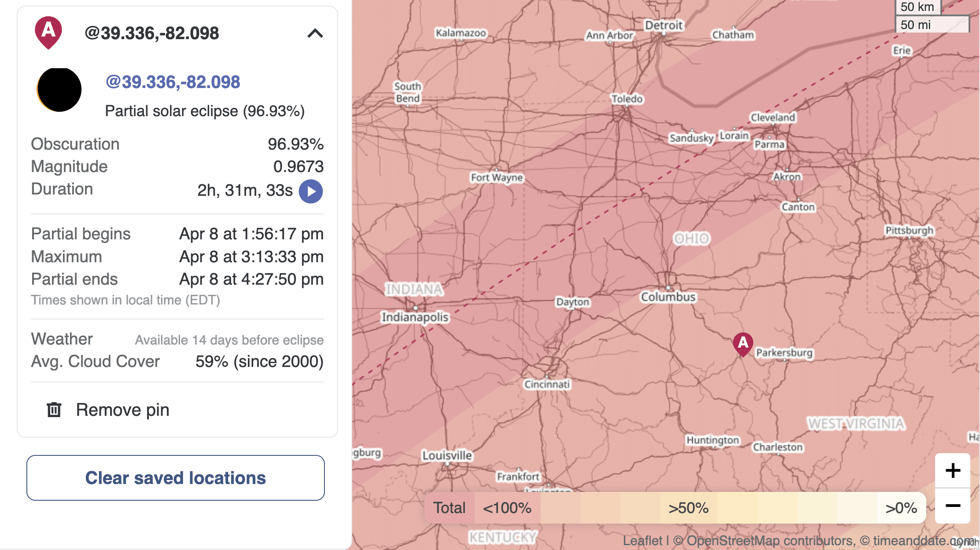Image resolution: width=980 pixels, height=550 pixels.
Task: Collapse the location panel with chevron
Action: [x=315, y=33]
